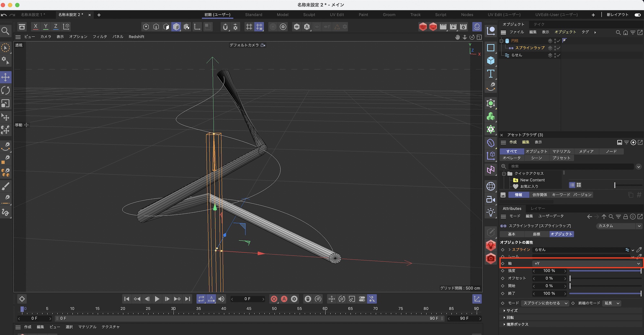Screen dimensions: 644x335
Task: Toggle the enable checkmark for らせん object
Action: 559,55
